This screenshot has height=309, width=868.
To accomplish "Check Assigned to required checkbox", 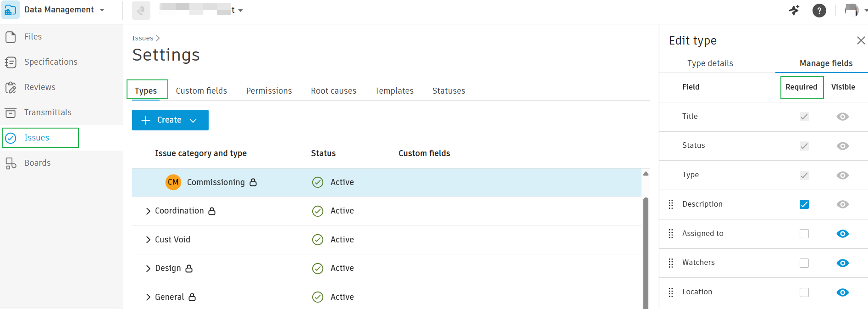I will 804,234.
